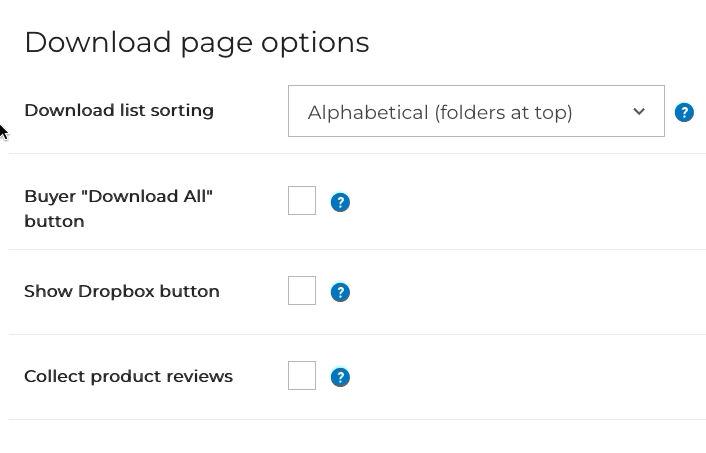Screen dimensions: 706x453
Task: Tick the Show Dropbox button checkbox
Action: point(302,291)
